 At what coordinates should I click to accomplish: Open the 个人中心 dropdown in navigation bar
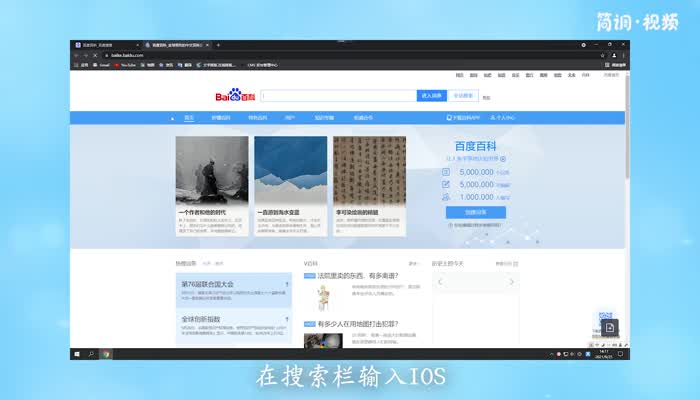tap(502, 118)
